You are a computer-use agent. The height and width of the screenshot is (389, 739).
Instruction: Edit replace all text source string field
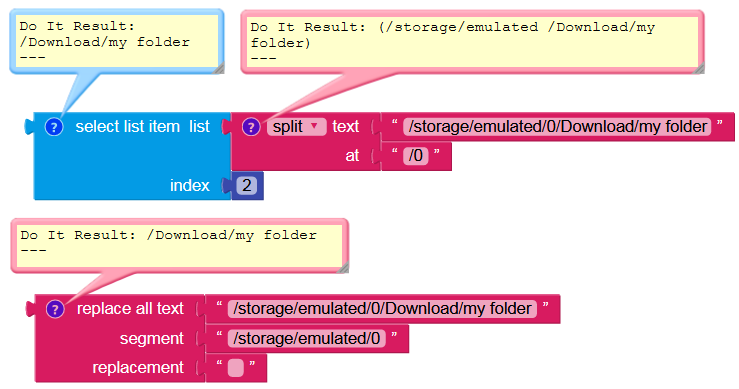coord(382,309)
